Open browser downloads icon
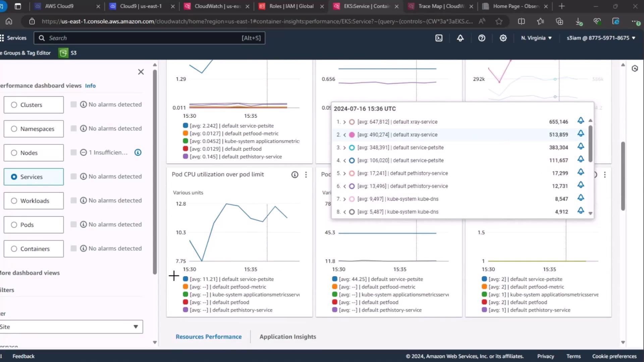Image resolution: width=644 pixels, height=362 pixels. click(579, 21)
